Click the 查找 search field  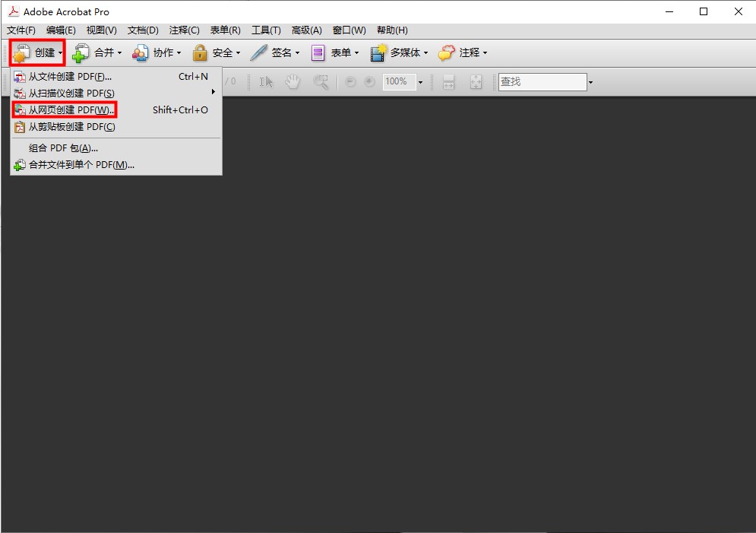coord(542,82)
